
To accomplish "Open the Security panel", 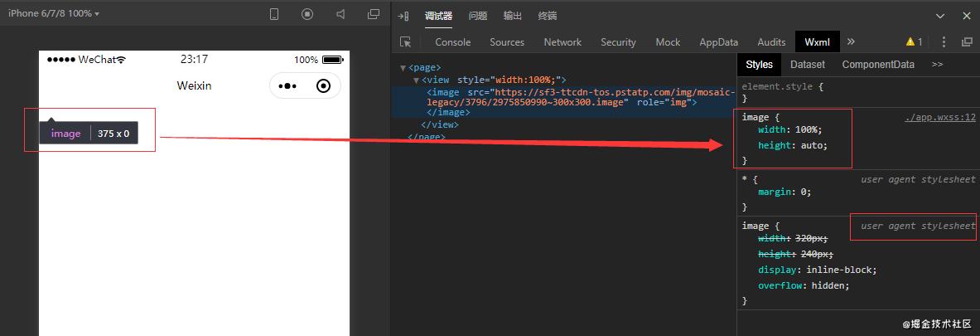I will (618, 42).
